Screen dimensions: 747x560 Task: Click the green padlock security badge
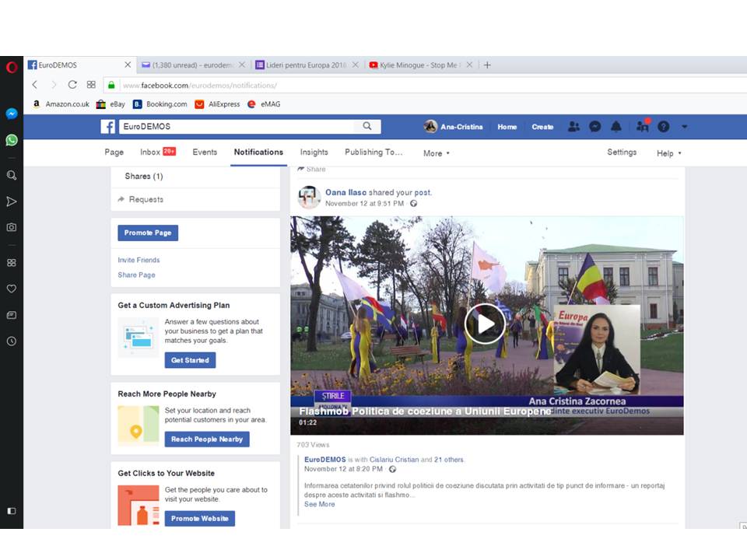click(x=111, y=86)
